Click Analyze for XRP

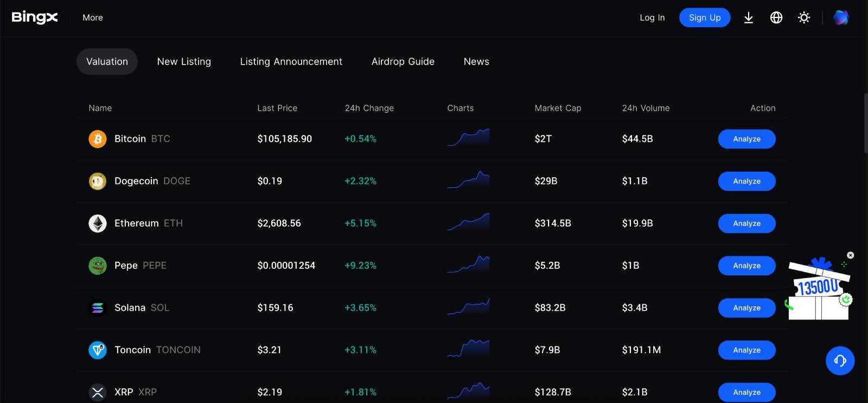coord(747,392)
